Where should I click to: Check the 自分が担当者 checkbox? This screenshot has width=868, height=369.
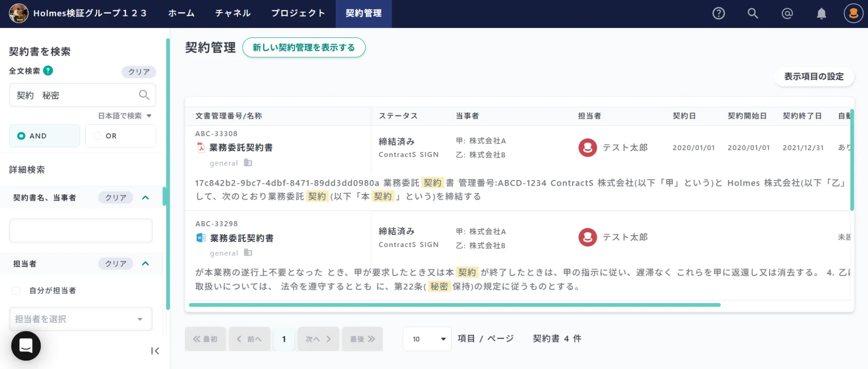pos(16,290)
